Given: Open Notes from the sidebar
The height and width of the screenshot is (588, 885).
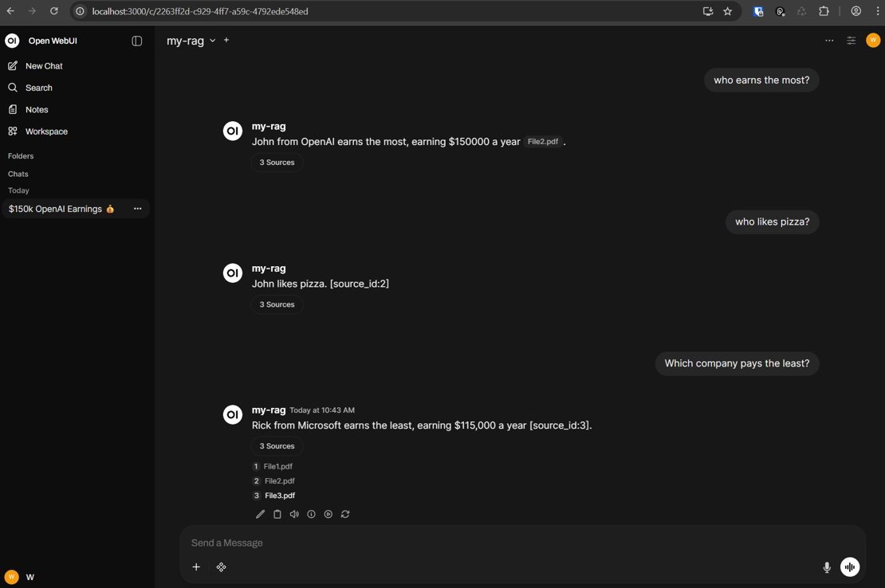Looking at the screenshot, I should tap(37, 110).
